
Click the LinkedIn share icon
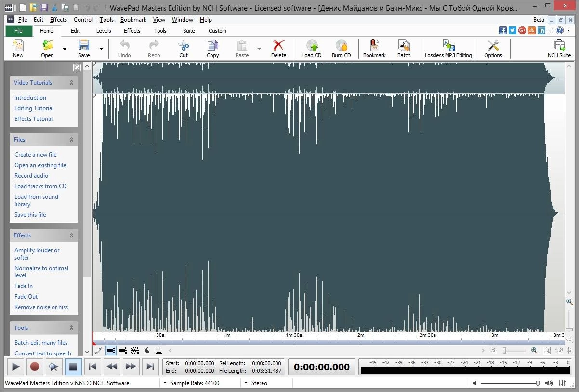pyautogui.click(x=541, y=30)
